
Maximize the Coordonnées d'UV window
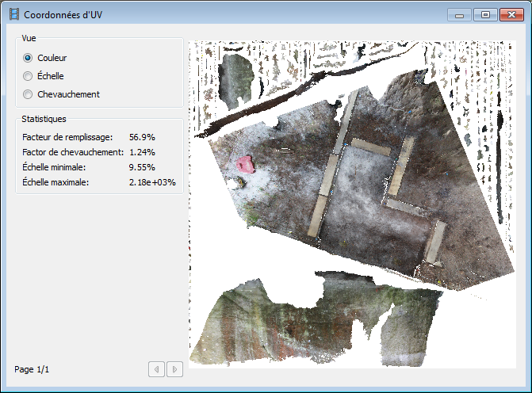(485, 15)
